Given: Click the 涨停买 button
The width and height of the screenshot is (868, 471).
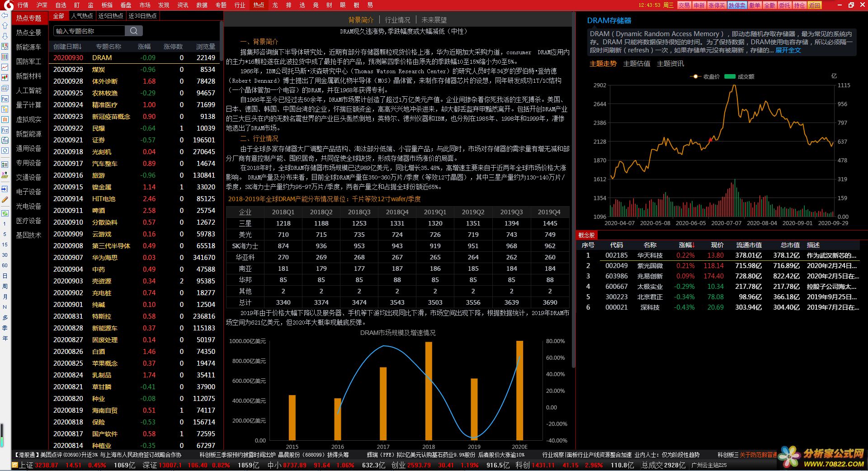Looking at the screenshot, I should pyautogui.click(x=717, y=5).
